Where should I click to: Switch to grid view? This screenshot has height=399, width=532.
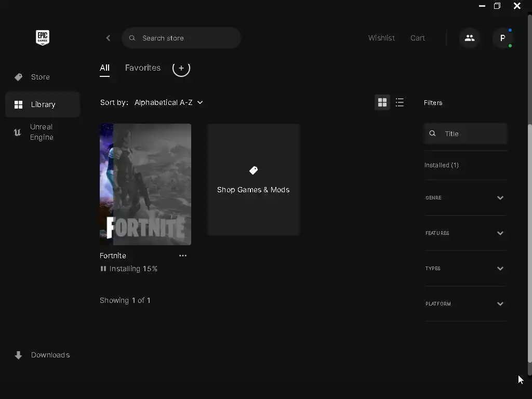[x=382, y=102]
